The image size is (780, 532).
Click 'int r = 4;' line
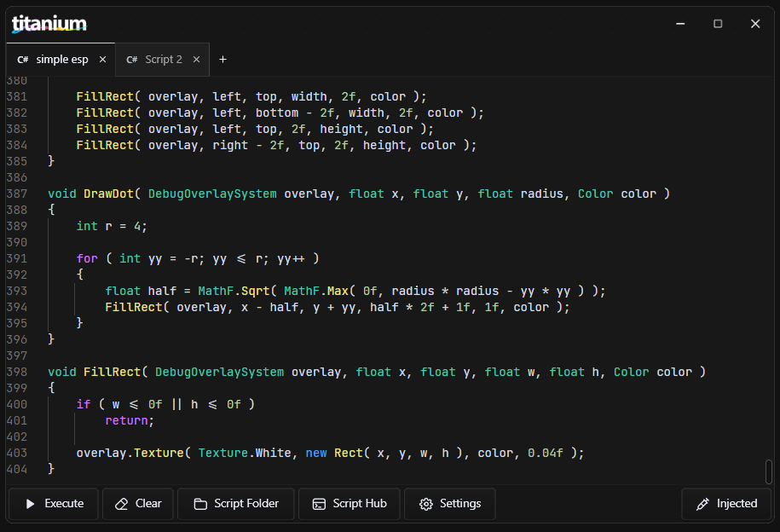tap(112, 226)
